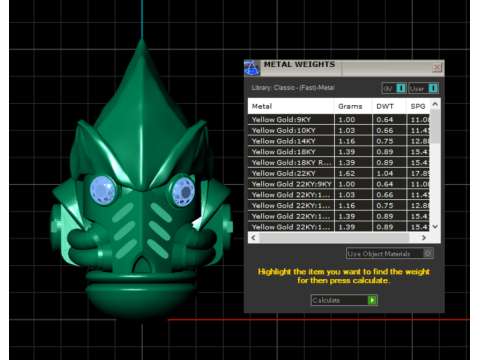Image resolution: width=480 pixels, height=360 pixels.
Task: Click the 0.75 DWT cell for 14KY
Action: coord(389,141)
